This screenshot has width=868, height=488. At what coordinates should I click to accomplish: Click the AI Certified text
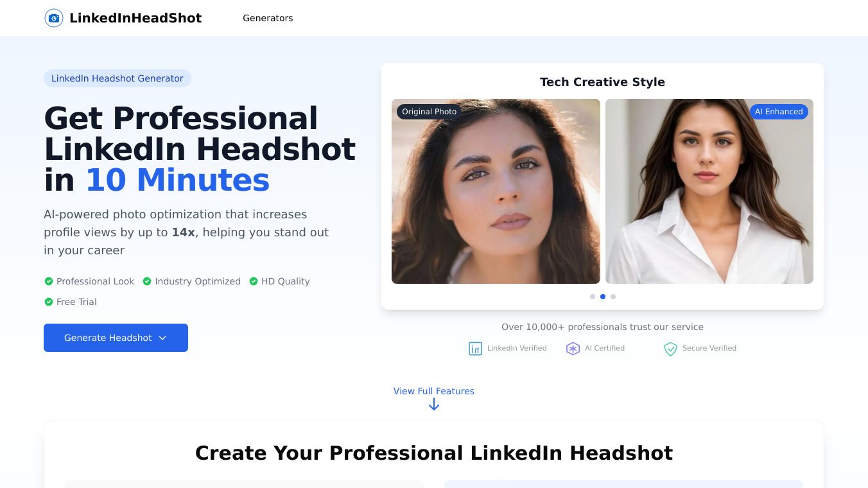605,348
